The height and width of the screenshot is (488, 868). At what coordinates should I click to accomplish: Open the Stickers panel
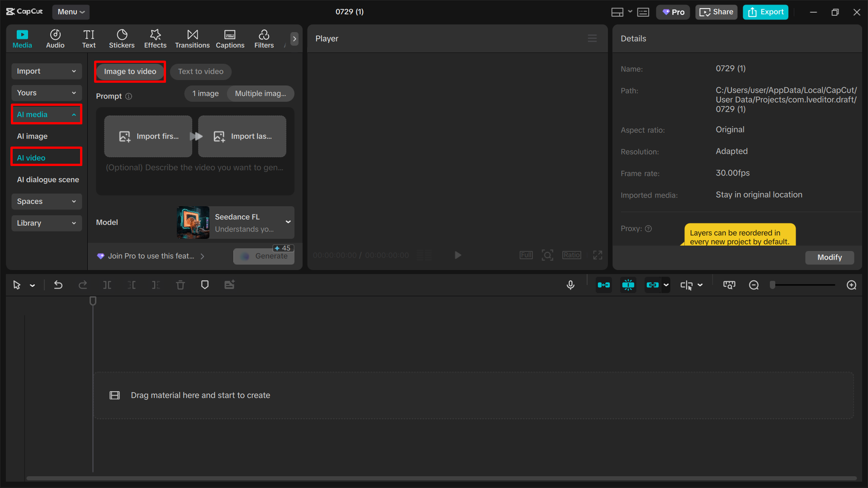click(121, 38)
